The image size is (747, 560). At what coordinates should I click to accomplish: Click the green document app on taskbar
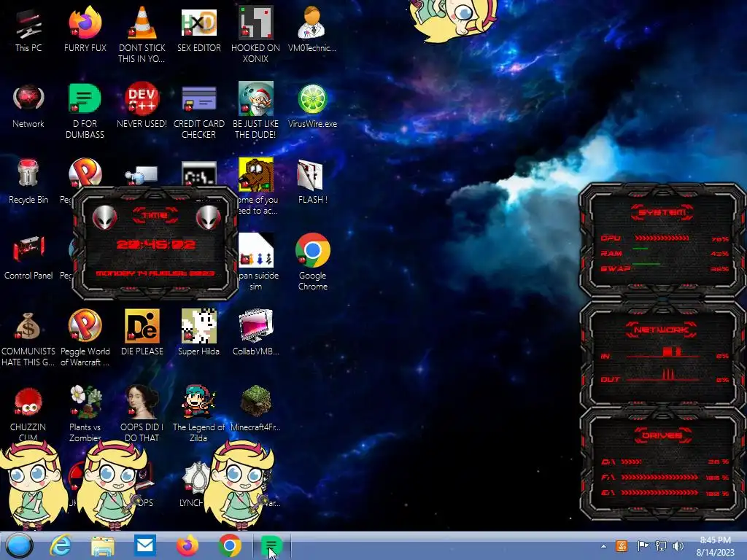point(271,545)
